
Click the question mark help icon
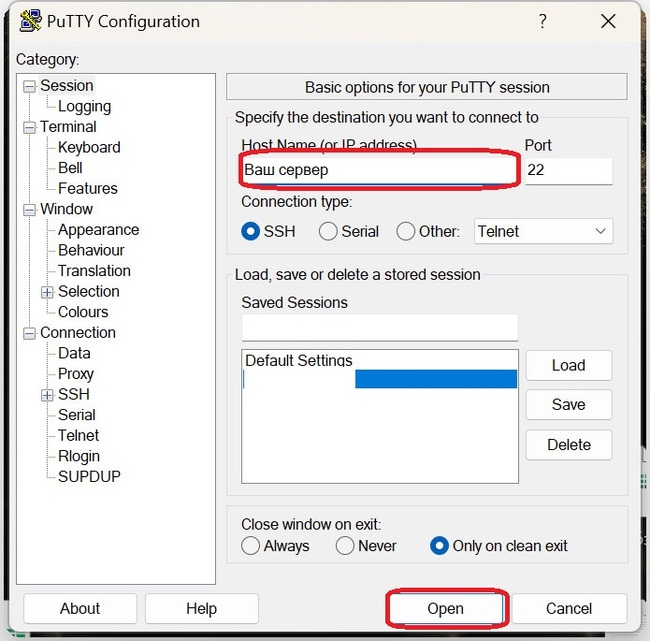point(543,21)
